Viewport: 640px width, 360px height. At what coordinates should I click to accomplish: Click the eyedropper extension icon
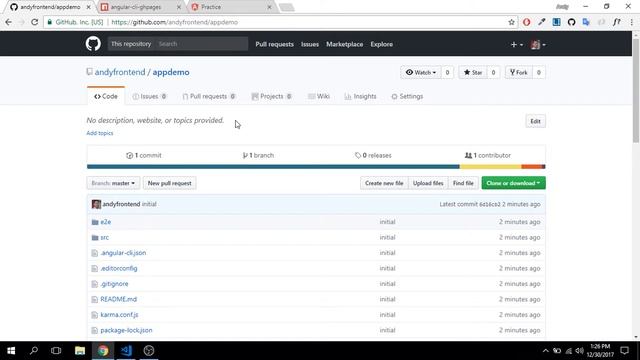542,22
